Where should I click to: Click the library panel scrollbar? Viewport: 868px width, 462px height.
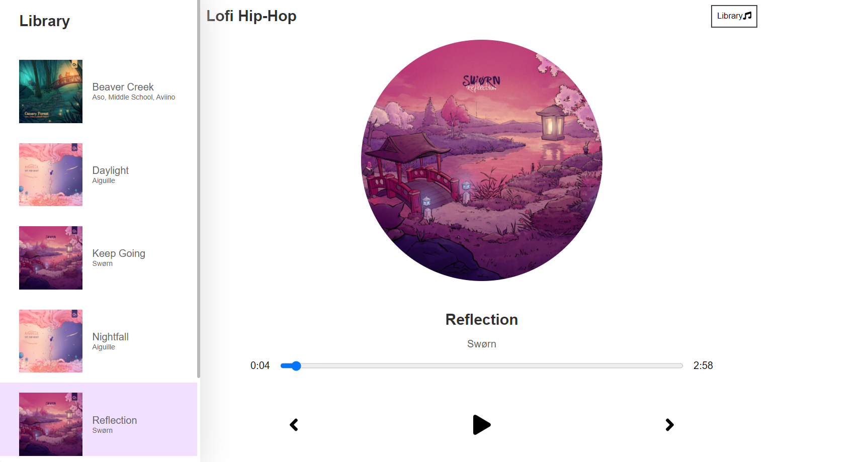tap(199, 189)
